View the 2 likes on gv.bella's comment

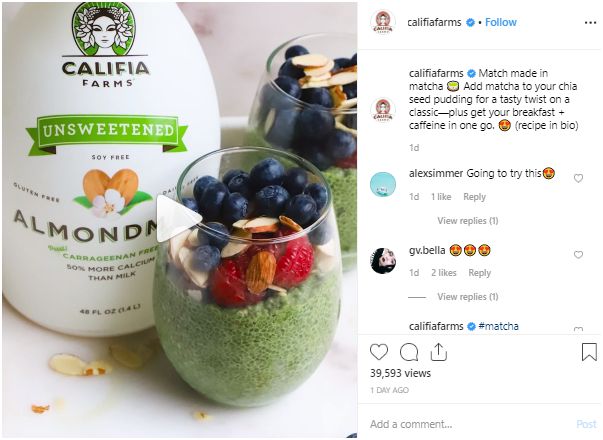443,273
